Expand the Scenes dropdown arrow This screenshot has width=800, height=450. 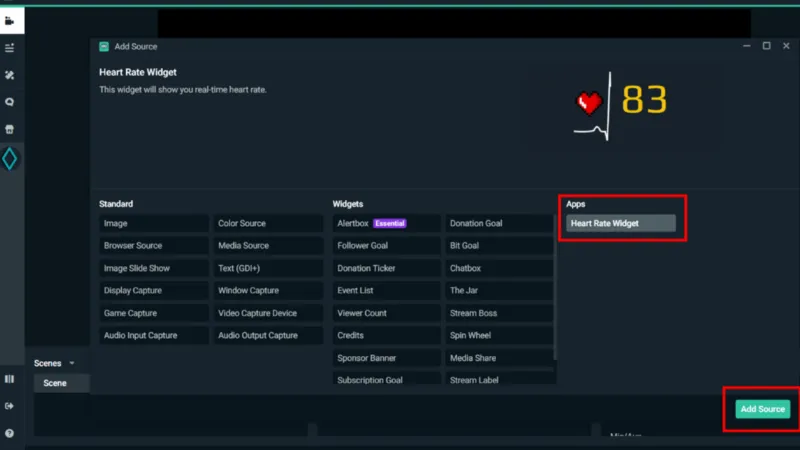(x=72, y=363)
